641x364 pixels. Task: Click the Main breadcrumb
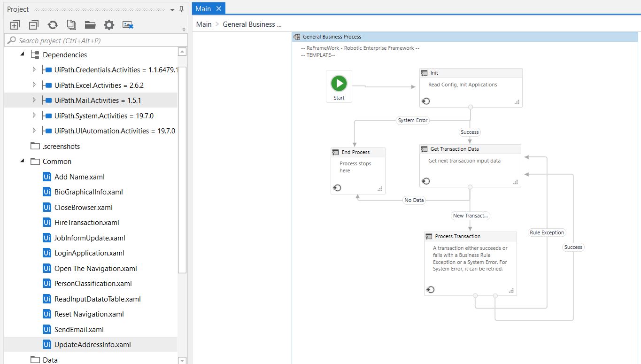tap(204, 24)
